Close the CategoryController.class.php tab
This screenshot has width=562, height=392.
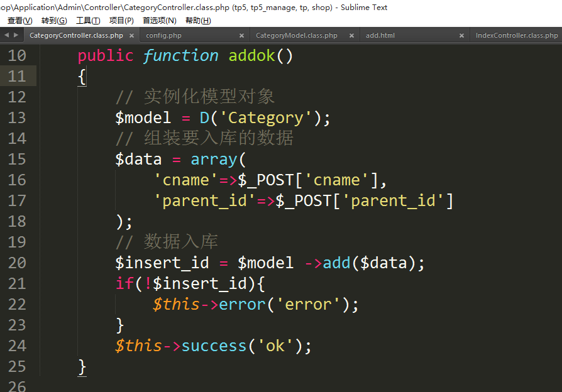pos(132,36)
